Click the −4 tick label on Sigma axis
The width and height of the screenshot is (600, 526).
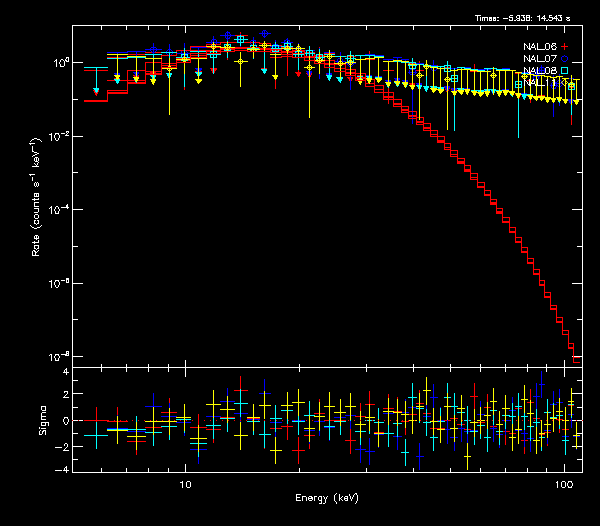click(x=62, y=469)
